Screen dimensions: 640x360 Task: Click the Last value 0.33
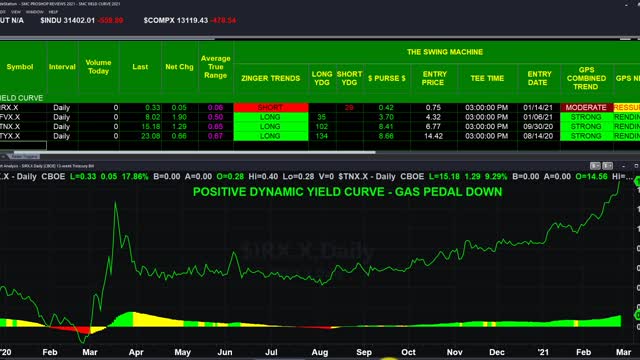coord(153,108)
